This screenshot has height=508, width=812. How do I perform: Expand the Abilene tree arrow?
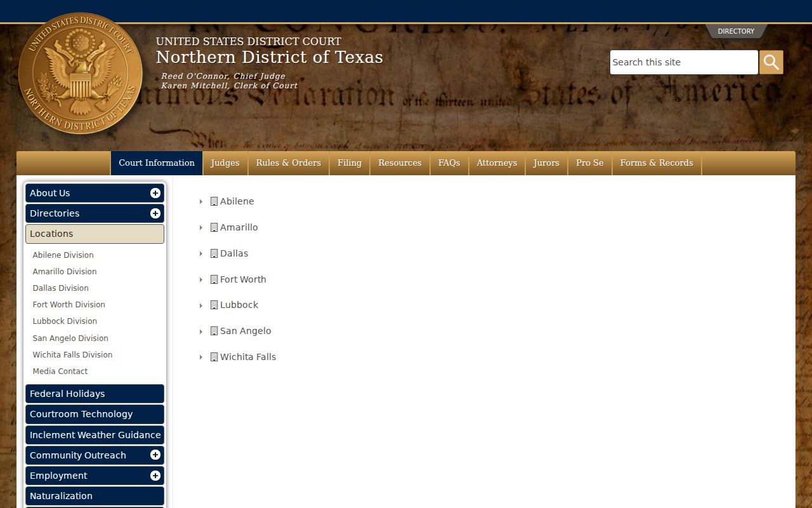pos(201,201)
